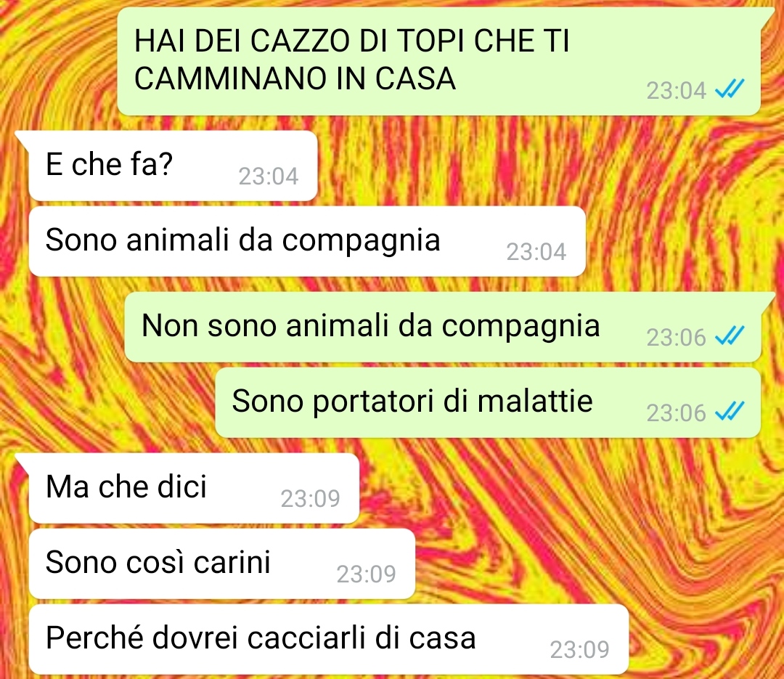
Task: Click the 23:06 timestamp on 'Non sono animali'
Action: pos(677,337)
